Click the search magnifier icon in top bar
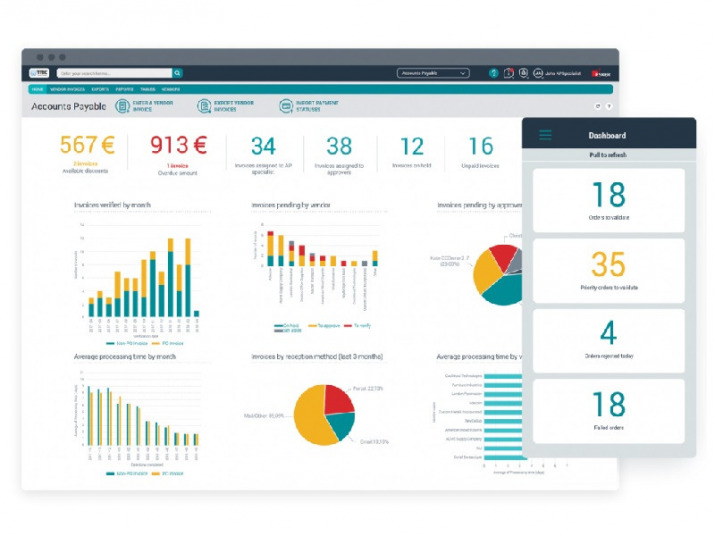Viewport: 715px width, 536px height. (x=178, y=73)
